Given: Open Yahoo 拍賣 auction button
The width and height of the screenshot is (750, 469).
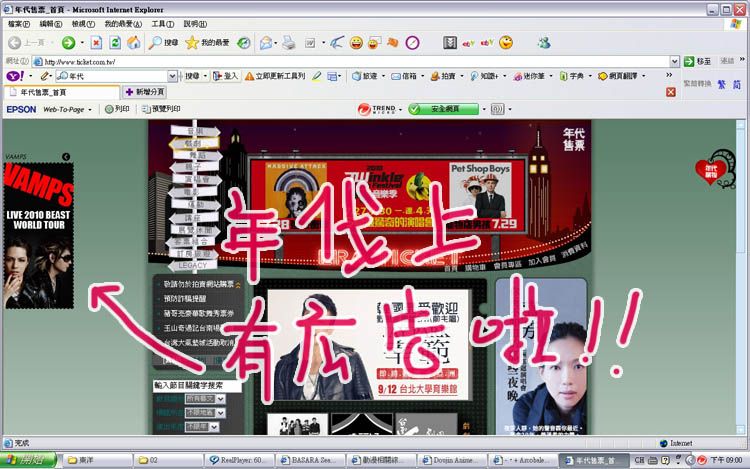Looking at the screenshot, I should (x=443, y=76).
